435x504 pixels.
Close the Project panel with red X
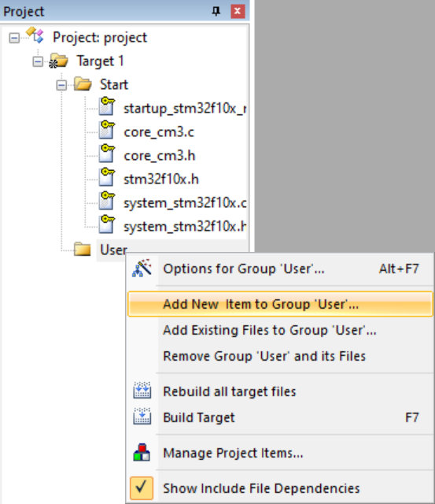[x=238, y=11]
